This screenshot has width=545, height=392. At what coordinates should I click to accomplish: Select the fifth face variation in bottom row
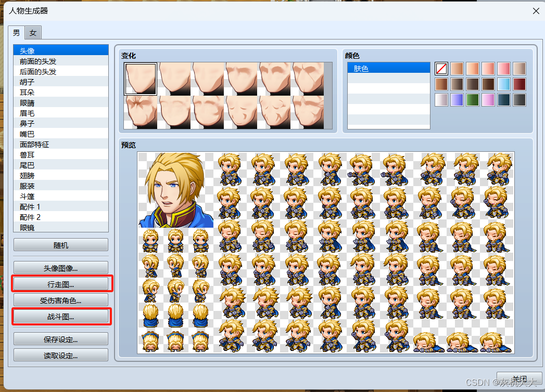tap(274, 112)
